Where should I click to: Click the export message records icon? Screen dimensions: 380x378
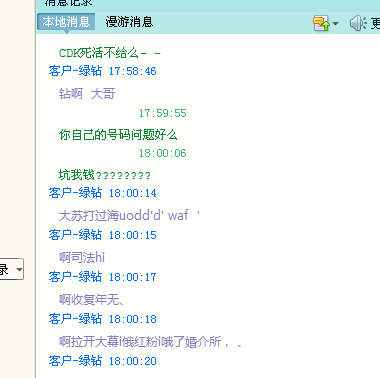(321, 23)
